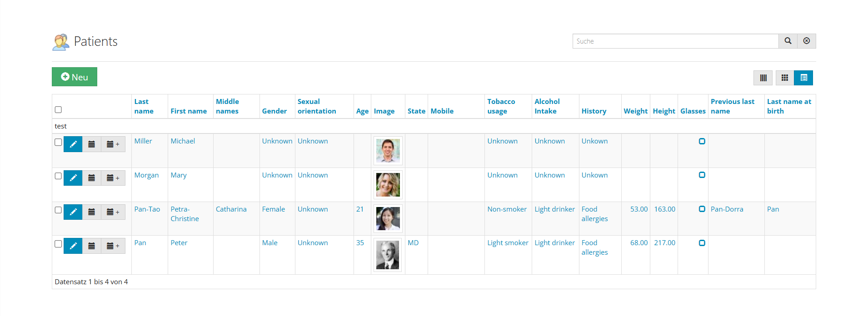Check the row checkbox for Miller

pyautogui.click(x=58, y=142)
